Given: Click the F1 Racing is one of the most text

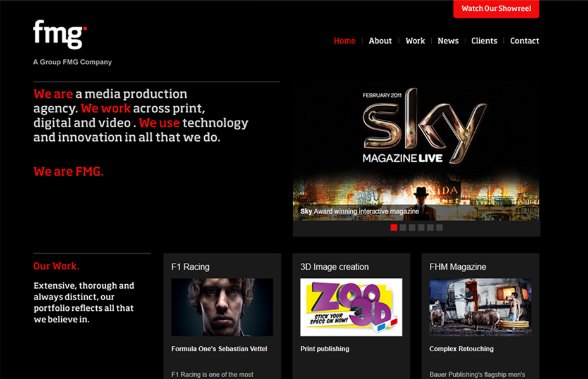Looking at the screenshot, I should click(x=212, y=375).
